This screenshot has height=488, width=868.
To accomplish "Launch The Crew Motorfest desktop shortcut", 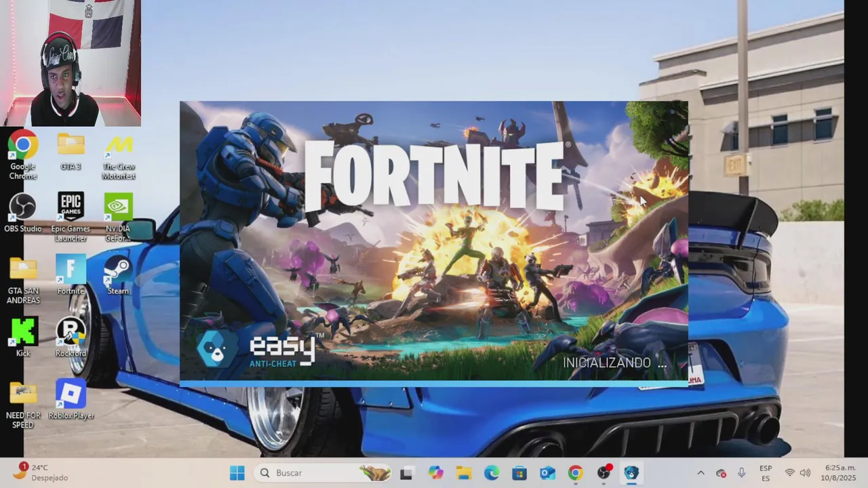I will click(119, 156).
